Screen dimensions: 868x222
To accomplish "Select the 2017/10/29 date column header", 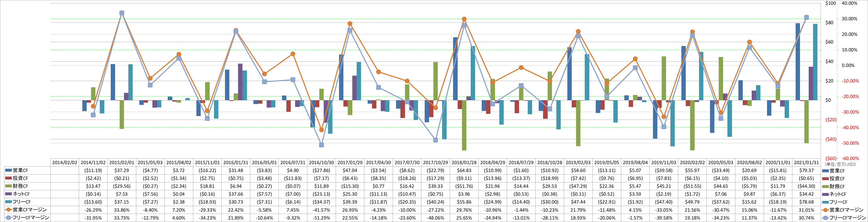I will click(435, 162).
